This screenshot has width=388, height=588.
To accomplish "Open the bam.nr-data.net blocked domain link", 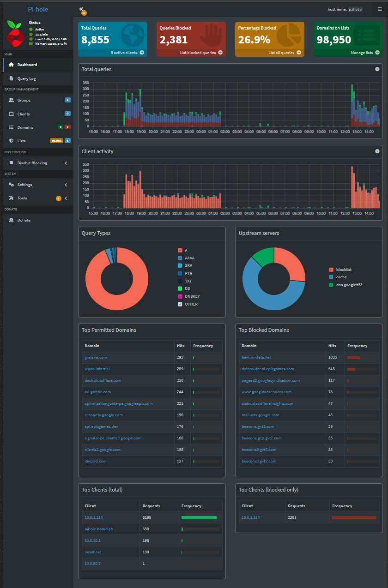I will coord(256,357).
